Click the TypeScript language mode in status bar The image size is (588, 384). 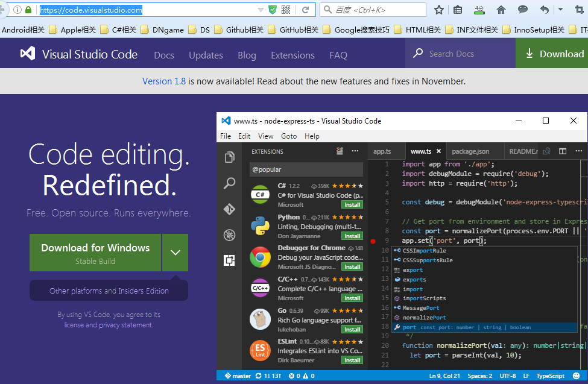[x=550, y=376]
